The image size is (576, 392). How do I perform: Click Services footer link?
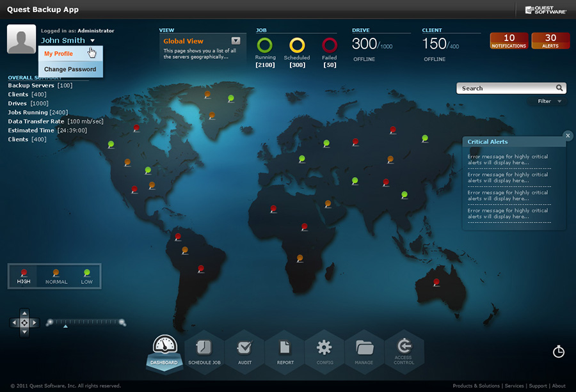click(514, 386)
